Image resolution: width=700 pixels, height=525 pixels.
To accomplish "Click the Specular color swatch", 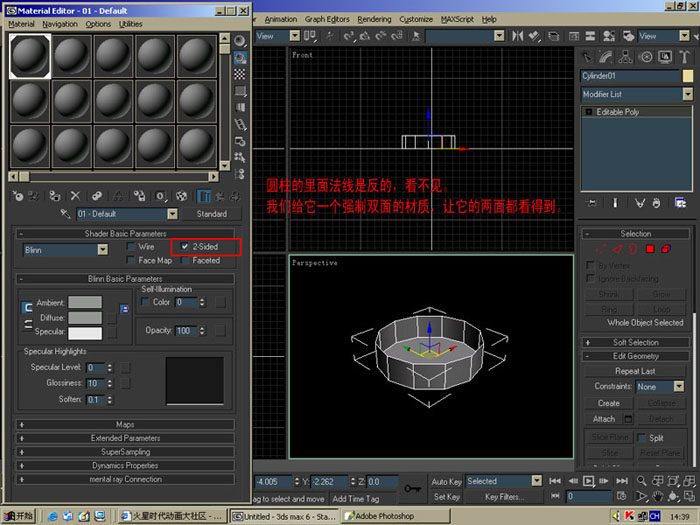I will point(85,333).
